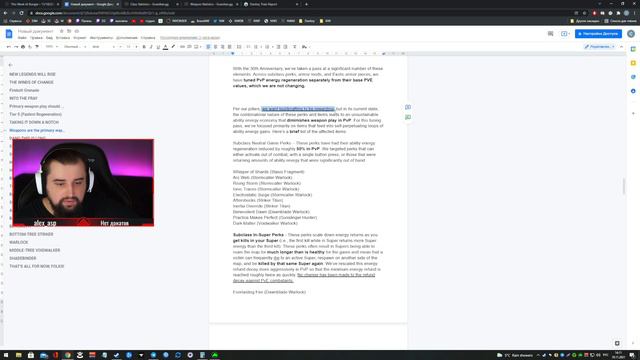Open the Format menu (Формат)

pos(80,38)
